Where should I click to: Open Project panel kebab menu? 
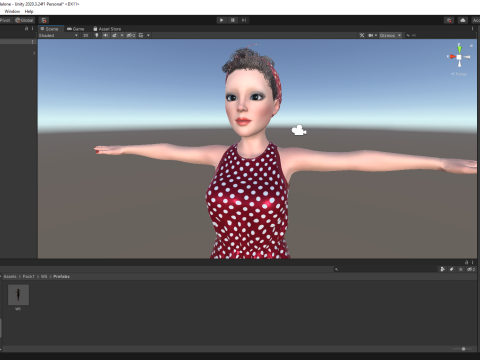pyautogui.click(x=472, y=262)
